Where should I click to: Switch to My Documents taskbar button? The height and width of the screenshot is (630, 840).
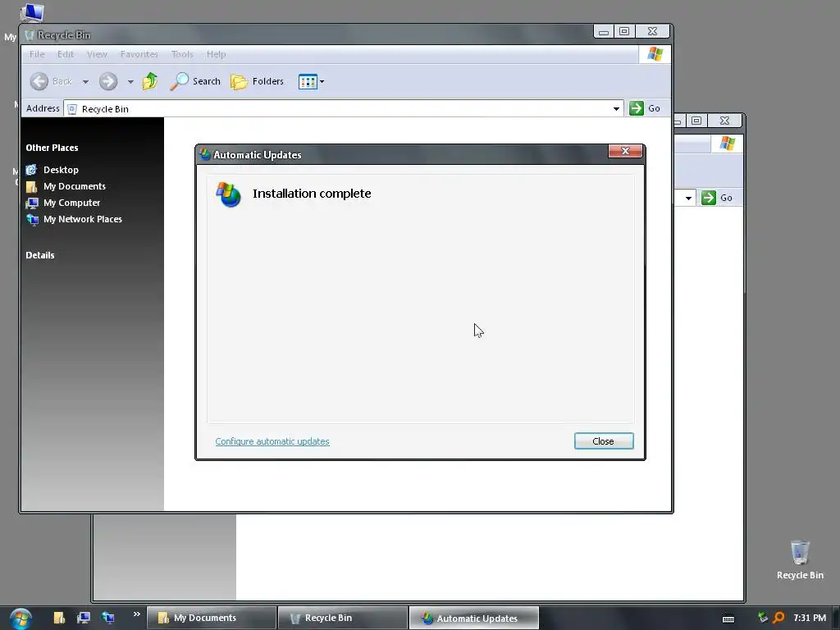coord(212,619)
